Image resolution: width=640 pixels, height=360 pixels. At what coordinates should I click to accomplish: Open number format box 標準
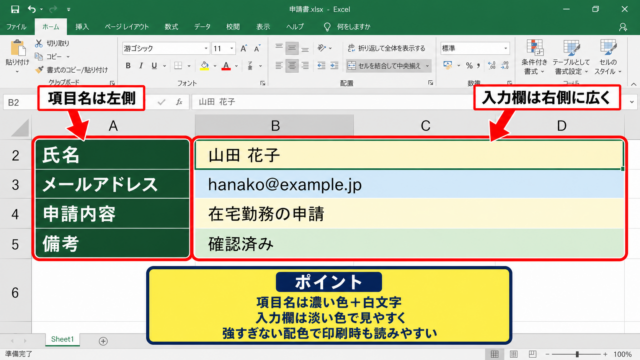[474, 48]
